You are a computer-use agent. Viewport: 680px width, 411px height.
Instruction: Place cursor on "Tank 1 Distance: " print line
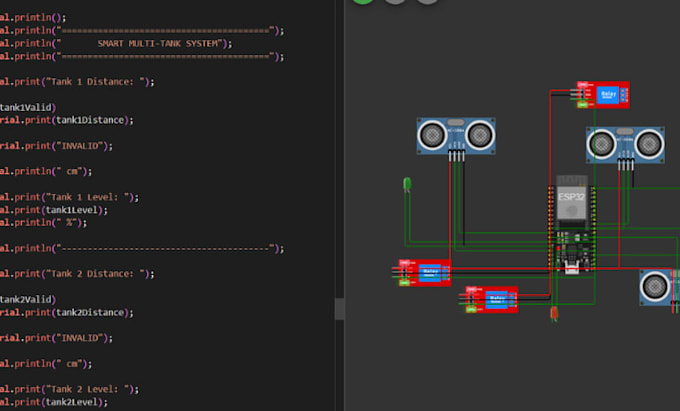click(x=77, y=82)
